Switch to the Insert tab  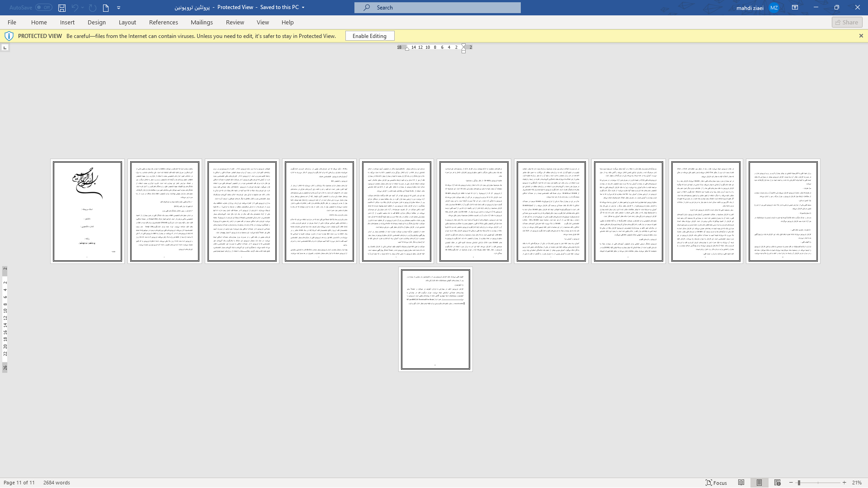click(x=67, y=22)
